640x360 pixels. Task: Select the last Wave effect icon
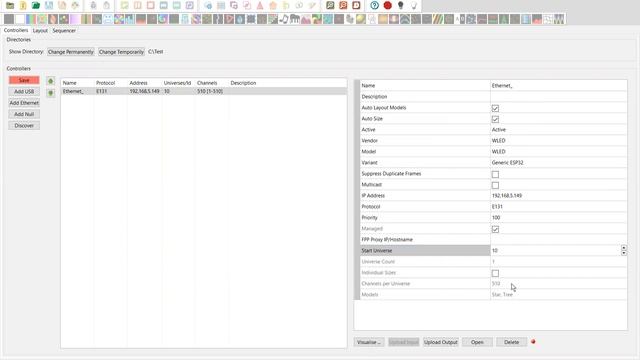click(559, 19)
